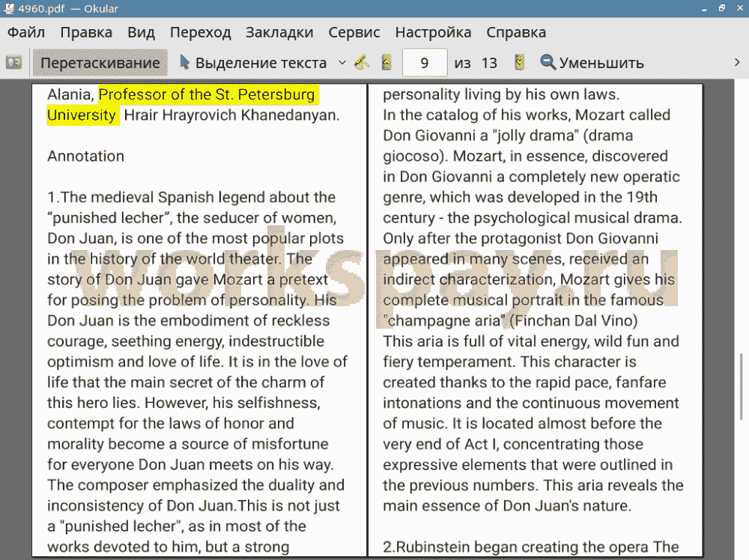Click the text "personality living by his own laws."
This screenshot has height=560, width=749.
(501, 94)
